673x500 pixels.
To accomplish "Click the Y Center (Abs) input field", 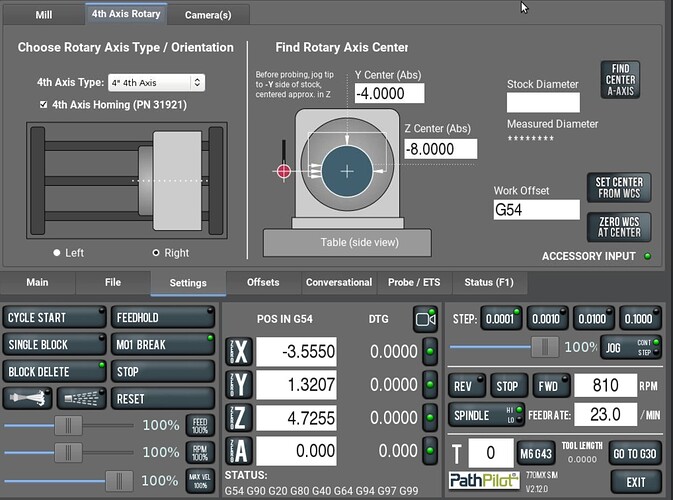I will [389, 93].
